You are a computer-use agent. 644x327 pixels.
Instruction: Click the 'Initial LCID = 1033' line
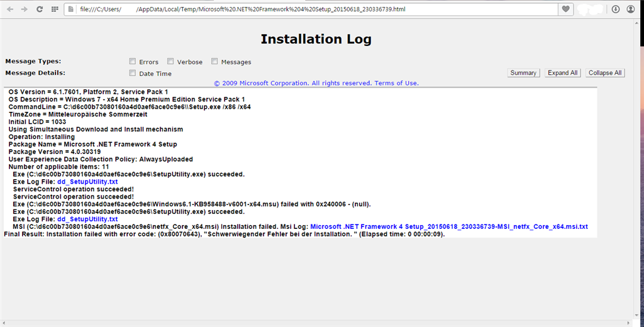(37, 121)
